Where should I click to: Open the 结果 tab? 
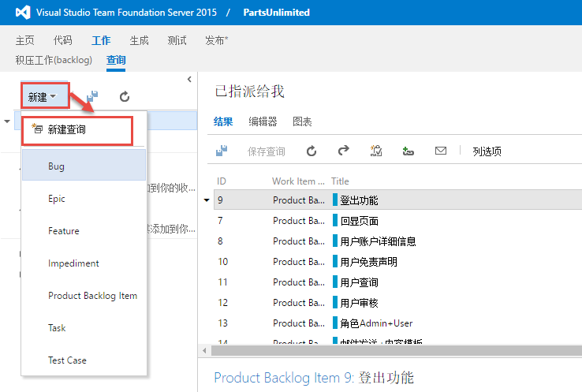click(223, 121)
